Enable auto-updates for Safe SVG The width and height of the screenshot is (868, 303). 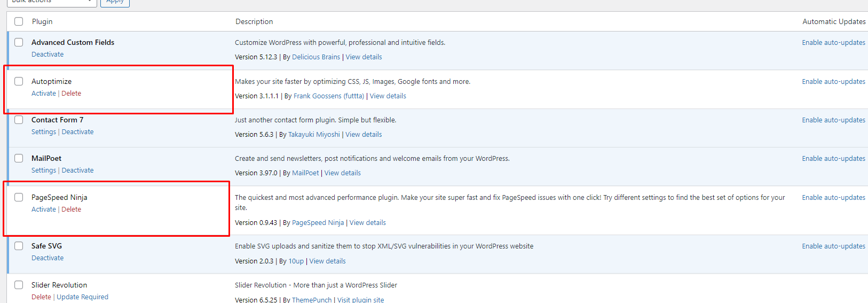click(x=834, y=246)
